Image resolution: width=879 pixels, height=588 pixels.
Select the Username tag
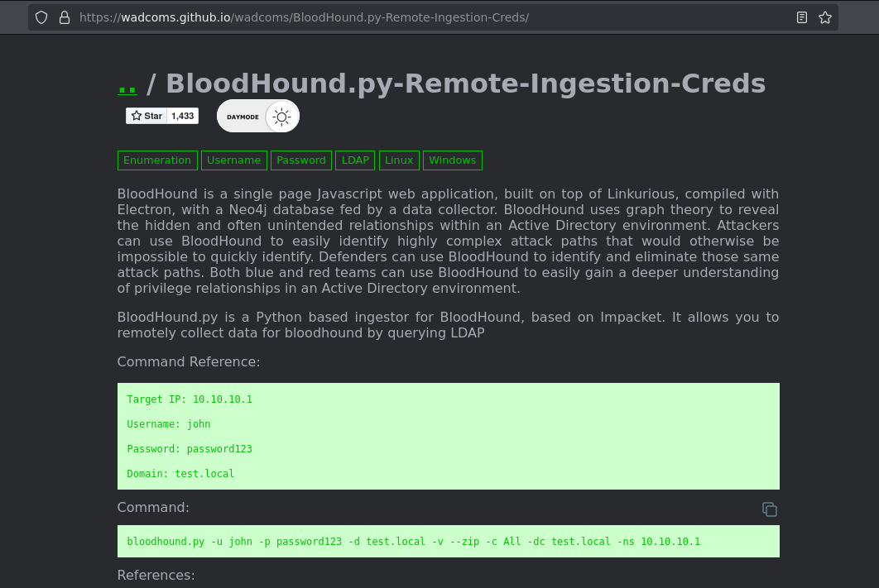(x=233, y=160)
